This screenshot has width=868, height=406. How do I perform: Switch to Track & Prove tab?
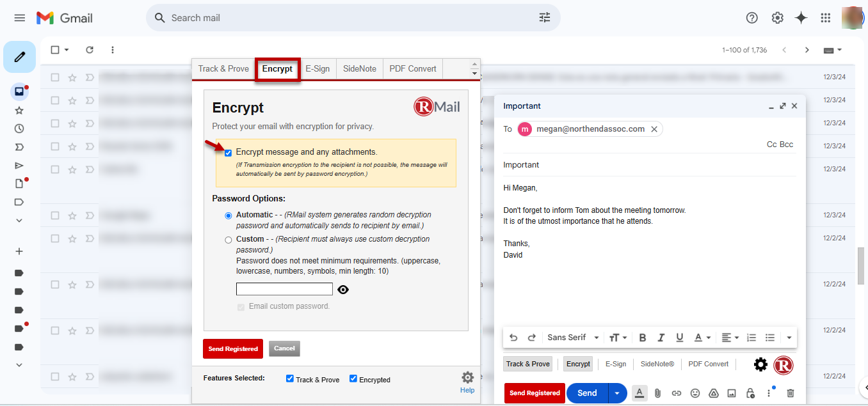223,69
